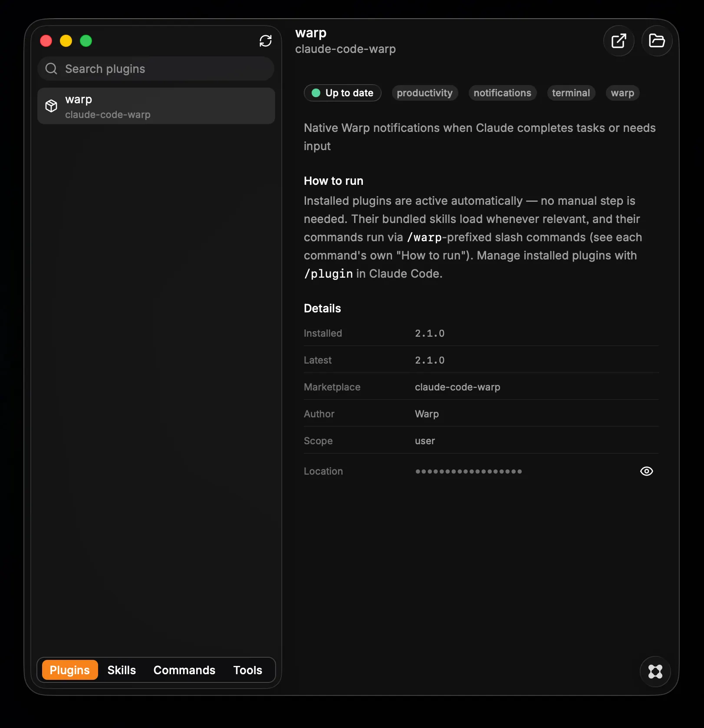
Task: Refresh the plugin list
Action: click(265, 41)
